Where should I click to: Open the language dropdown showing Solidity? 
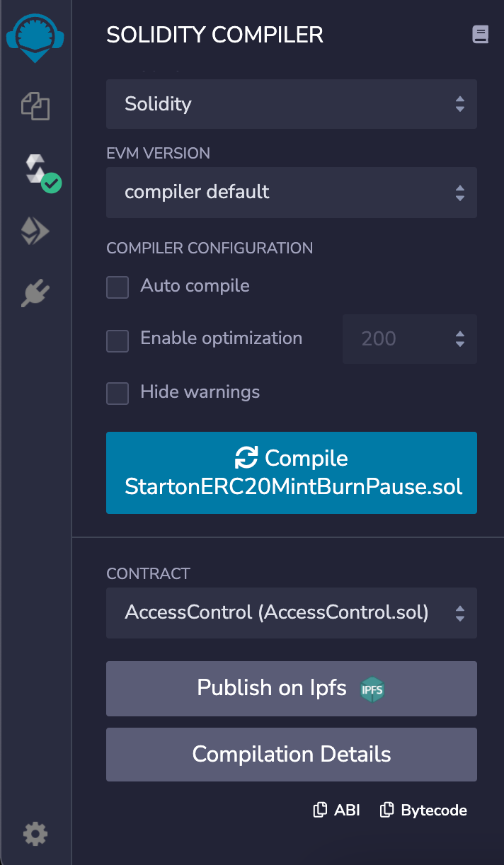click(291, 104)
